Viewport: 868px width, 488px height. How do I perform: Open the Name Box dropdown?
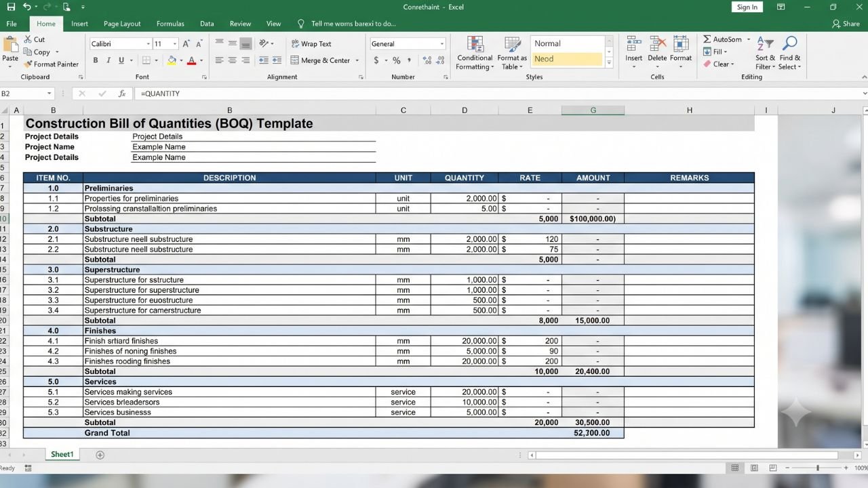coord(49,94)
